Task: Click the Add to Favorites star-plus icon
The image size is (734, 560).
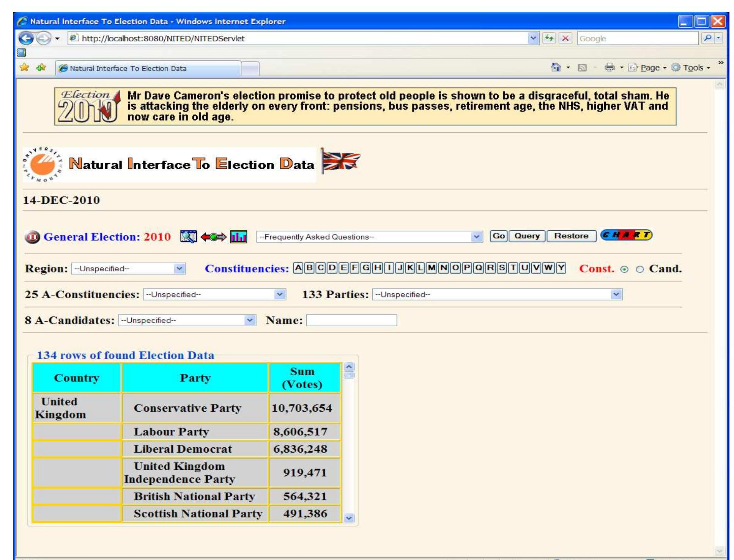Action: pos(41,68)
